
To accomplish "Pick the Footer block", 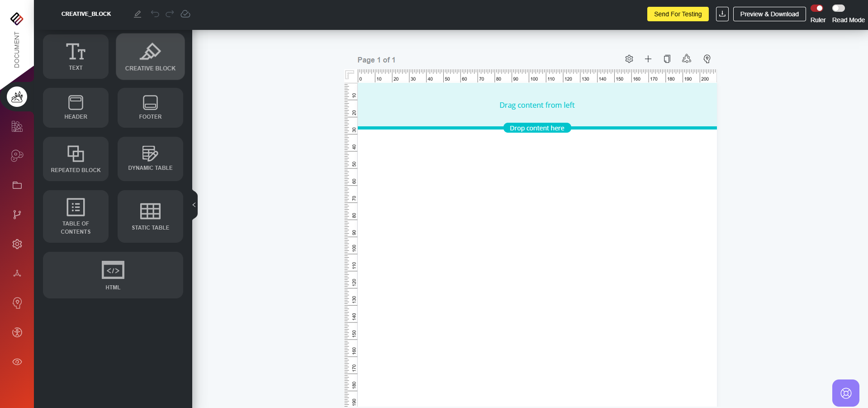I will tap(150, 108).
